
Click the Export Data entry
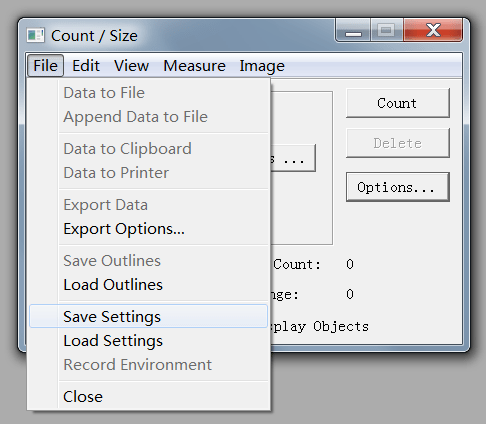148,205
